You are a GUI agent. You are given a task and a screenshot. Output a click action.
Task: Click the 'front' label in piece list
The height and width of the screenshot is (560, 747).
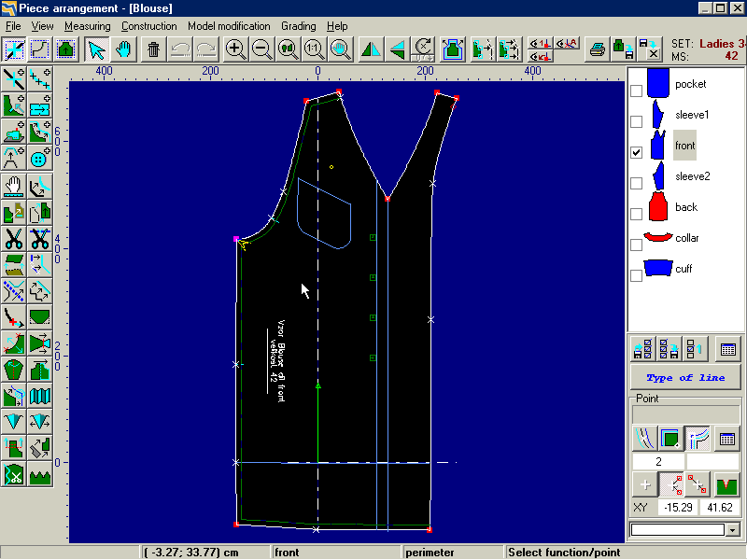tap(684, 146)
